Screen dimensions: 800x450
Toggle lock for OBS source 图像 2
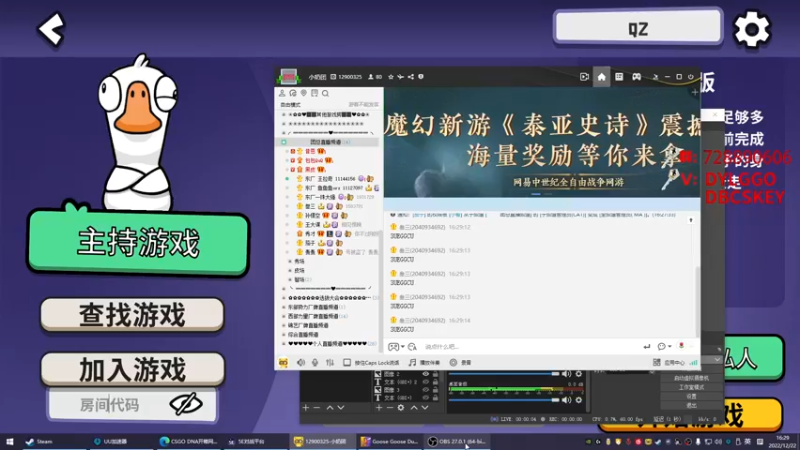click(435, 374)
